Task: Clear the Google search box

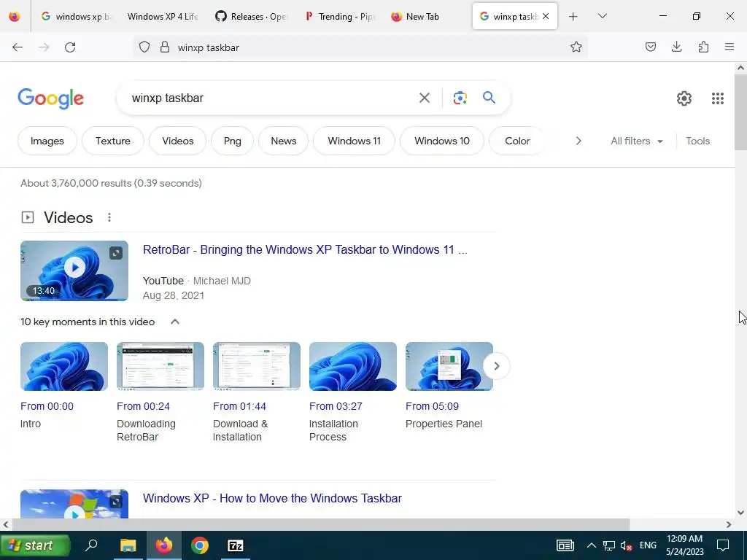Action: click(x=424, y=98)
